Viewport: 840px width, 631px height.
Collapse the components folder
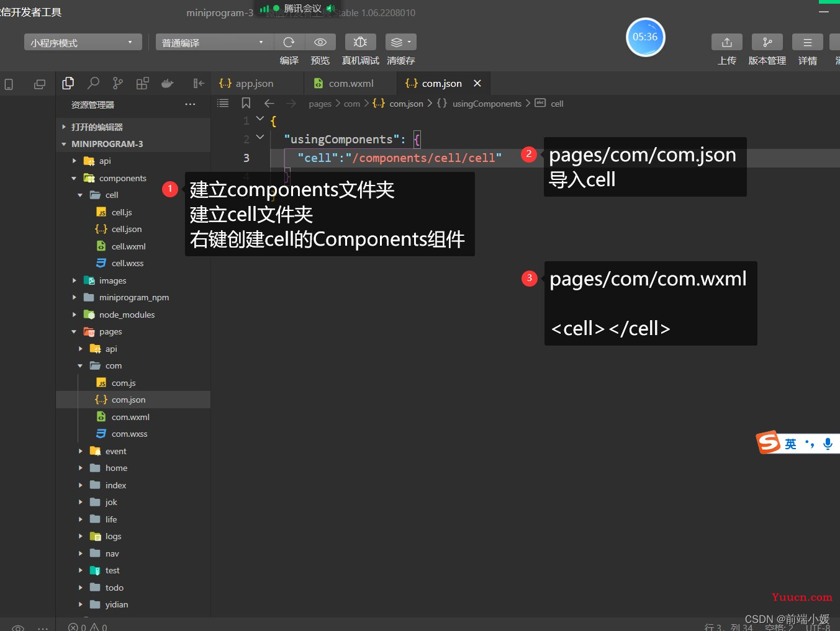point(74,178)
